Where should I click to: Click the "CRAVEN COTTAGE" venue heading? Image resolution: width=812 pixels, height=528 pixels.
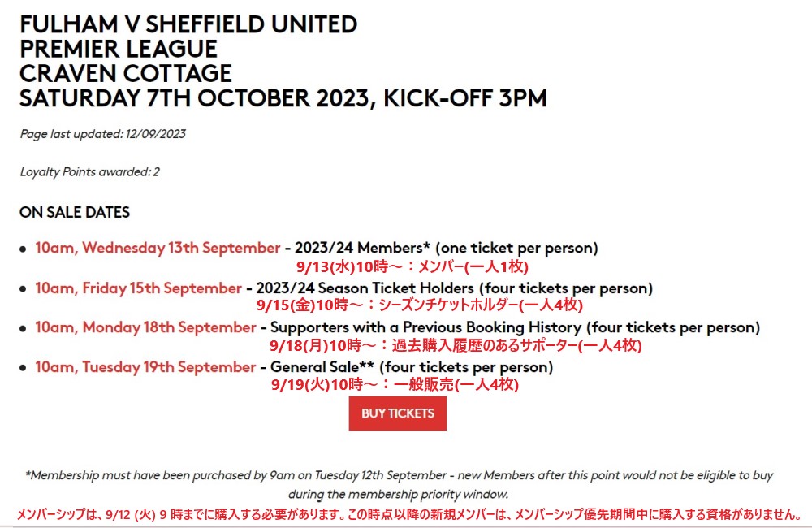[126, 74]
